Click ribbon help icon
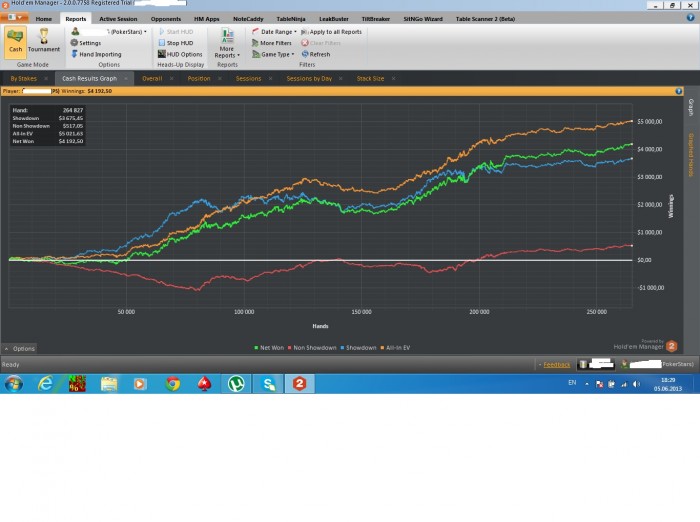Viewport: 700px width, 522px height. click(690, 17)
